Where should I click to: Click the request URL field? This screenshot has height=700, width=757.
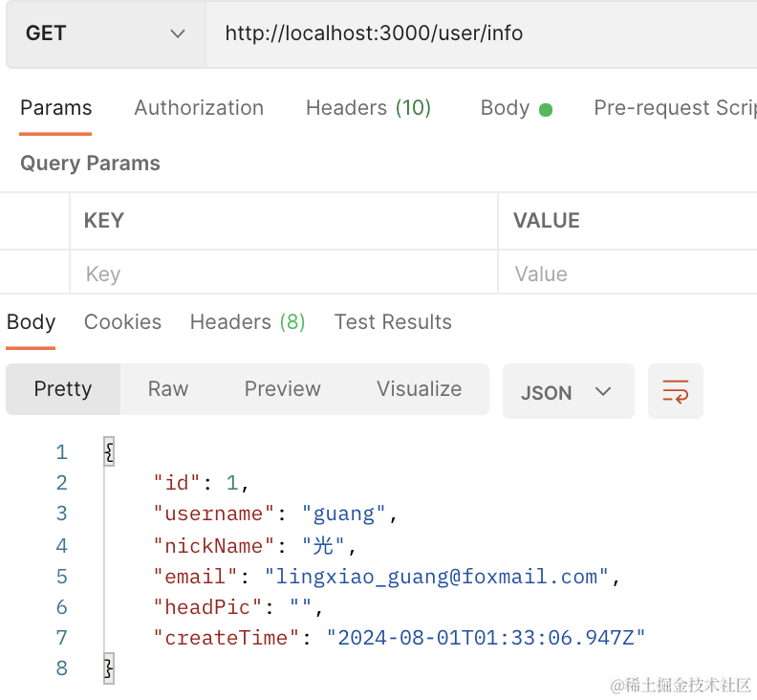(x=478, y=33)
